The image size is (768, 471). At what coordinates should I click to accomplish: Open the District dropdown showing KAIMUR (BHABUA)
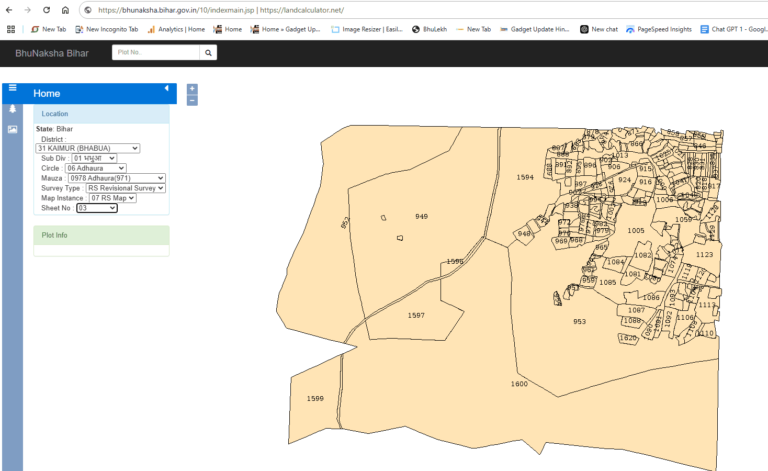click(x=88, y=148)
